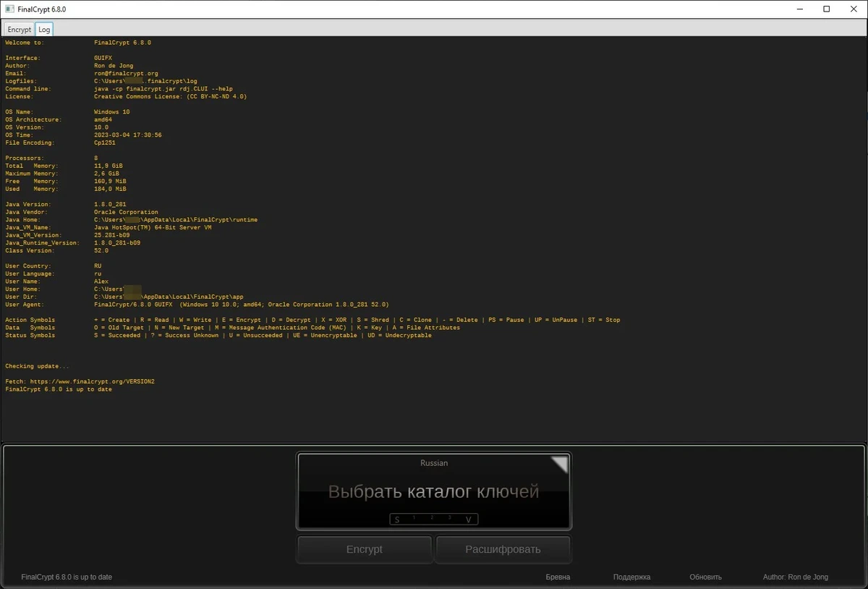Click the Total Memory value 11,9 GiB

pos(109,166)
